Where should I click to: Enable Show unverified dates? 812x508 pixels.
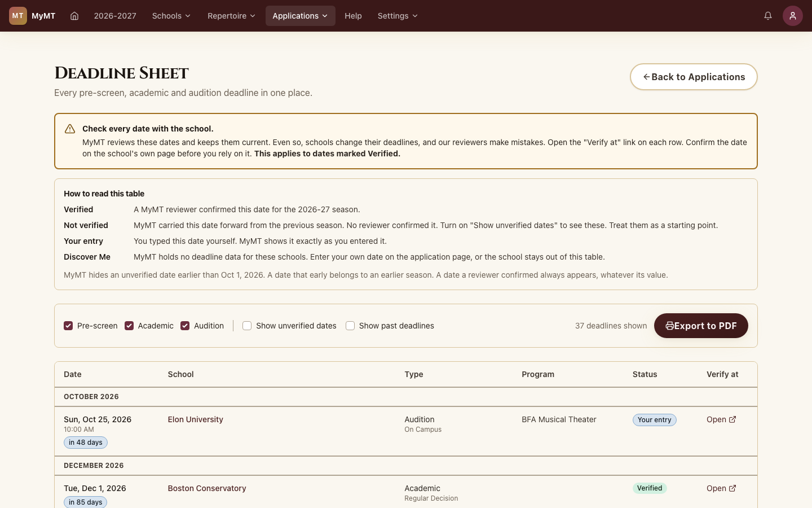click(x=247, y=326)
